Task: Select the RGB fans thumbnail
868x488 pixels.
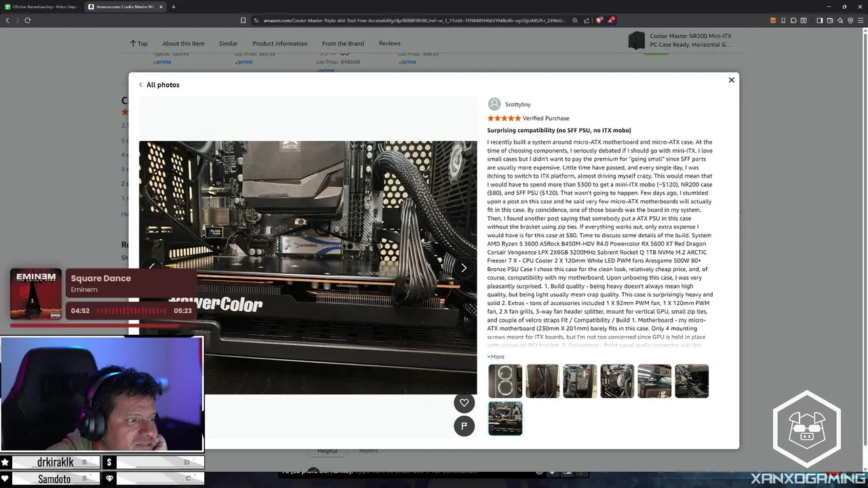Action: click(505, 381)
